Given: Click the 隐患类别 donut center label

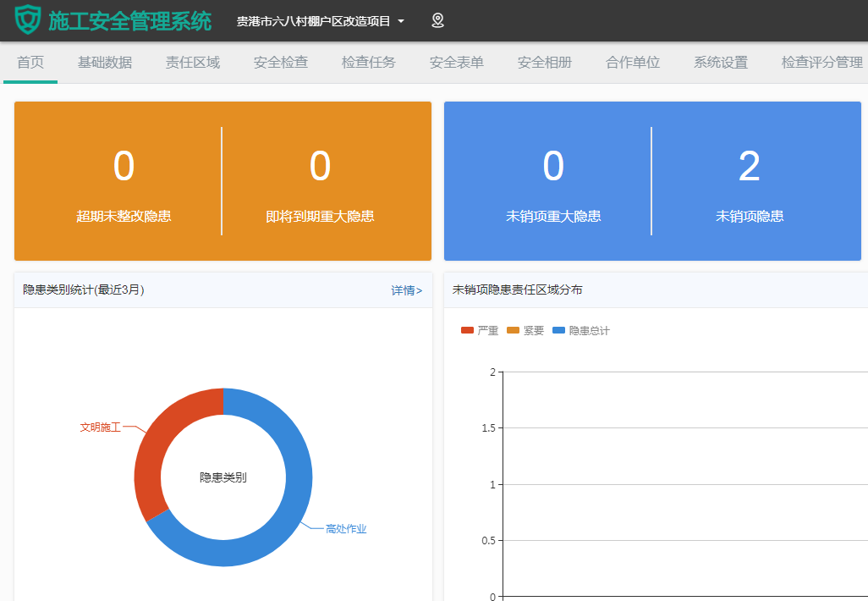Looking at the screenshot, I should 223,477.
